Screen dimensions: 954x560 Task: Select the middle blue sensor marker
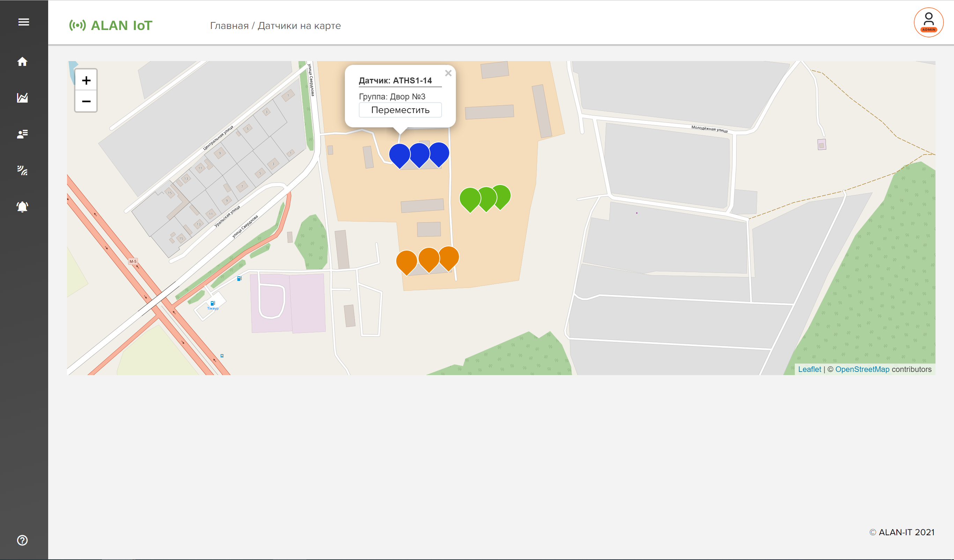tap(419, 153)
